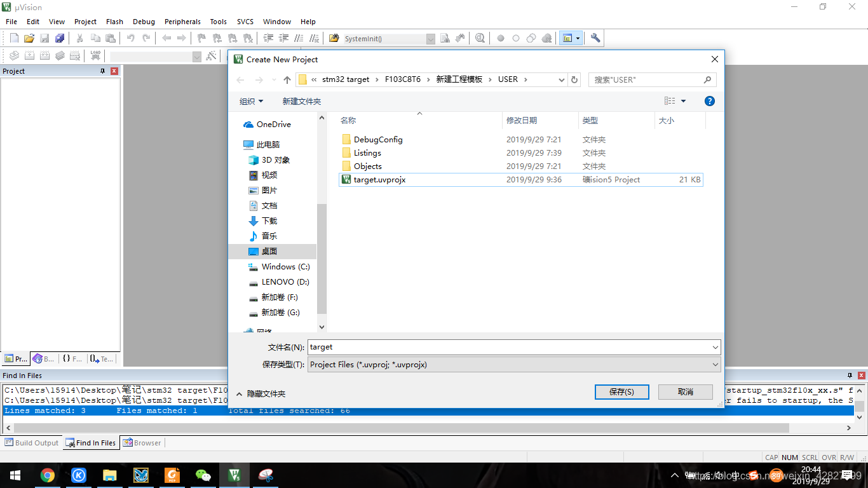The image size is (868, 488).
Task: Click the 搜索"USER" search box
Action: coord(653,80)
